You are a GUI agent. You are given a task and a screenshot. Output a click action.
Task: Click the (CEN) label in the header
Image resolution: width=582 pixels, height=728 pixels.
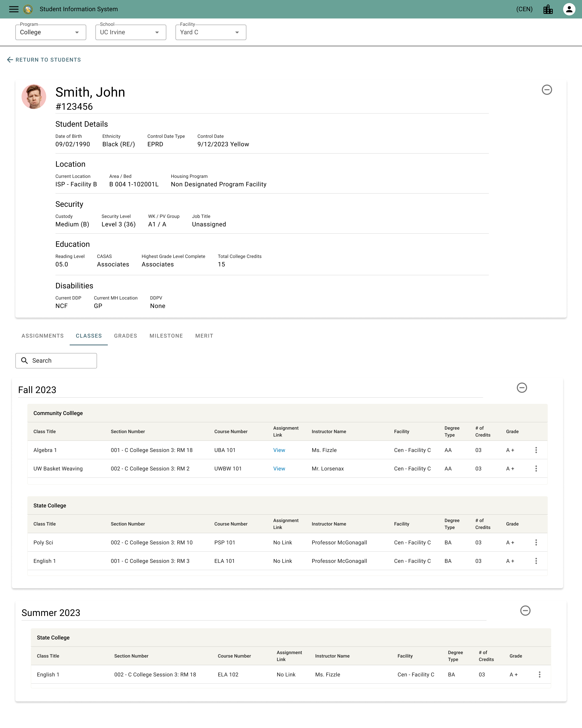coord(524,9)
